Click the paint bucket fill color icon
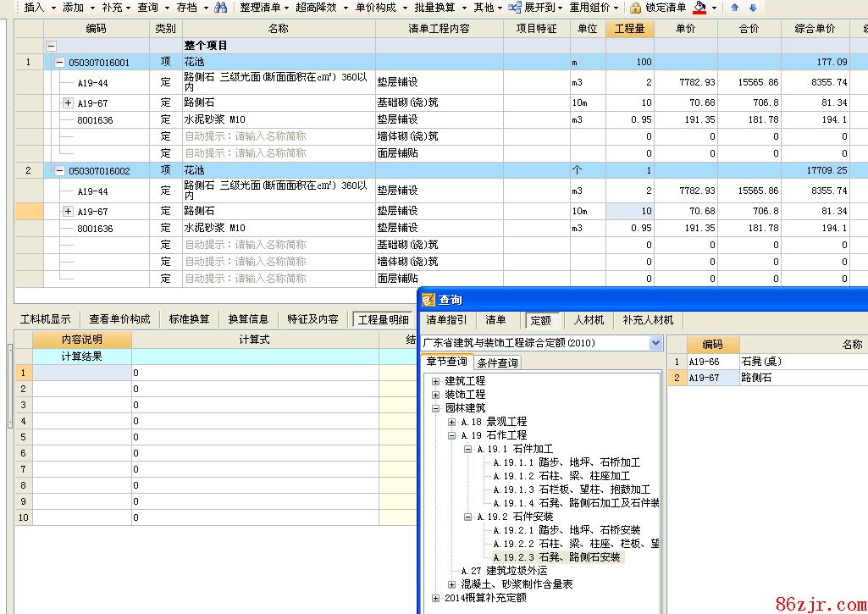 [699, 8]
